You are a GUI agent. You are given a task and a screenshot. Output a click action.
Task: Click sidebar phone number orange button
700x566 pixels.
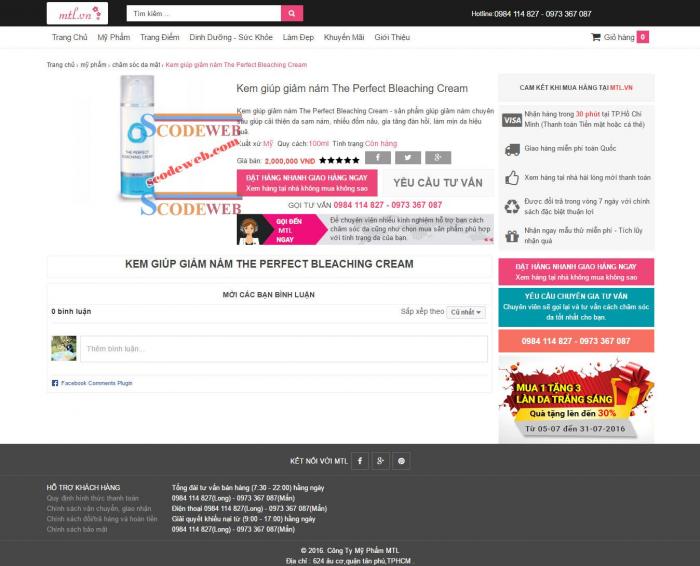point(576,341)
